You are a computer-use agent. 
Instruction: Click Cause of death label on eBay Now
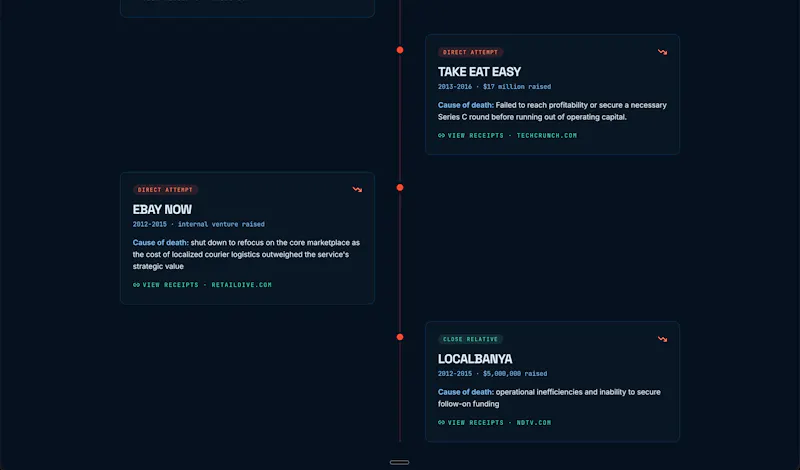(x=160, y=242)
